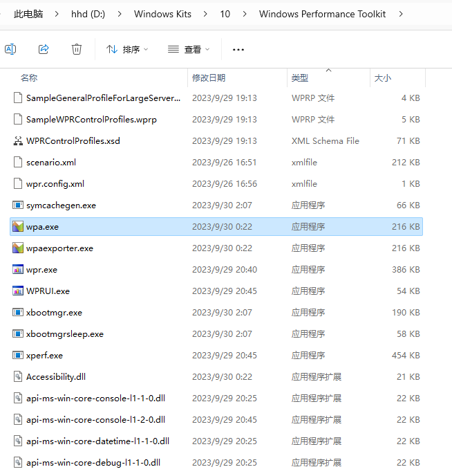This screenshot has height=476, width=452.
Task: Click the wpr.exe application icon
Action: click(18, 270)
